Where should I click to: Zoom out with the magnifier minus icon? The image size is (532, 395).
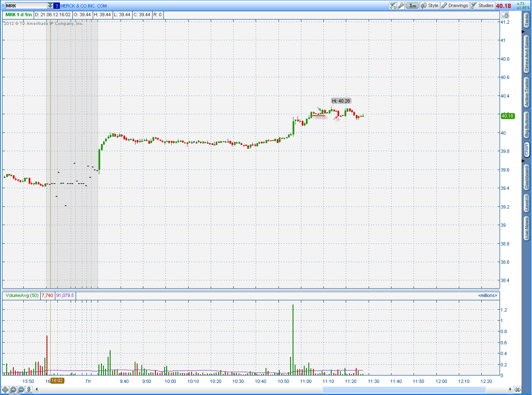pyautogui.click(x=21, y=390)
